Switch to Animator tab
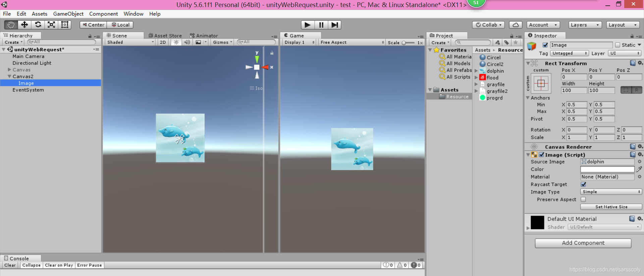 point(204,36)
